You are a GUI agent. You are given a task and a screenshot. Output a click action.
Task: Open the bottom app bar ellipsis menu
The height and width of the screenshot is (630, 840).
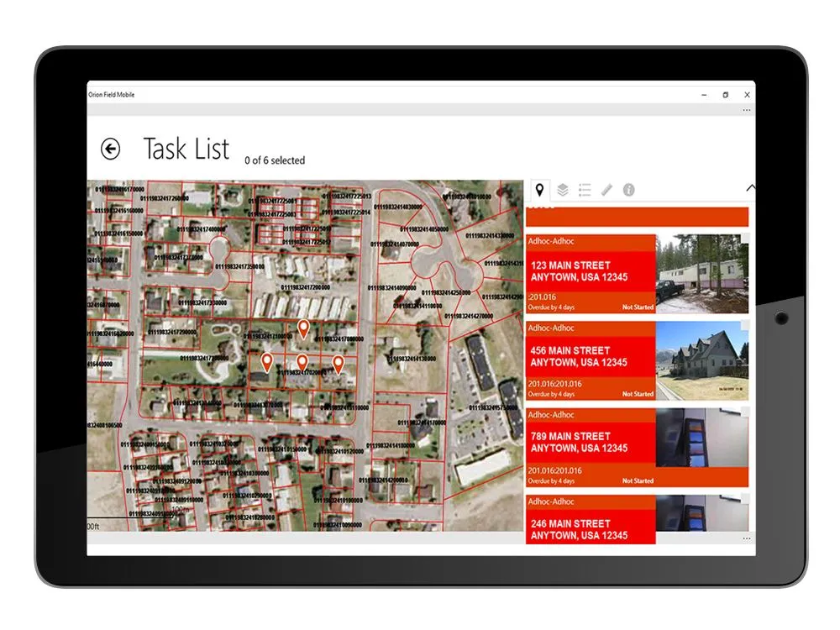[x=746, y=538]
